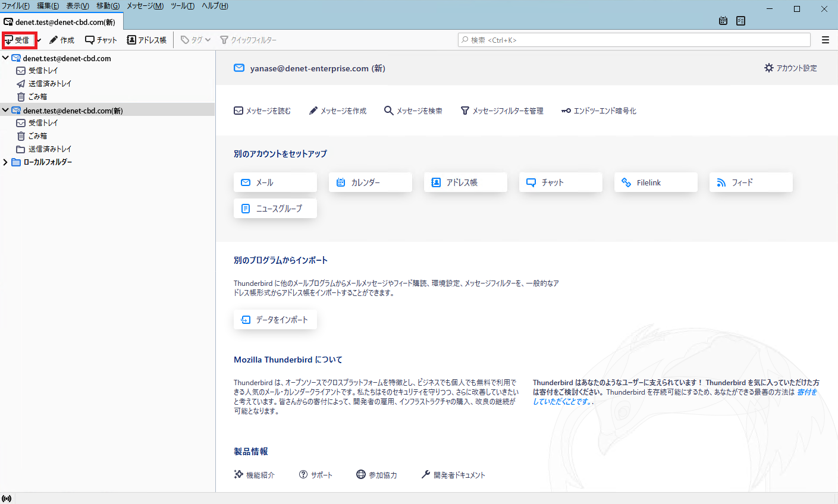The image size is (838, 504).
Task: Open the dropdown arrow next to 受信
Action: point(39,40)
